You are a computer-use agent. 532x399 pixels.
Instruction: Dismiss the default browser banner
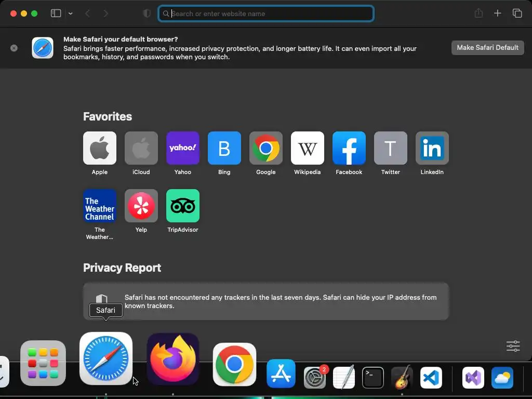pos(14,48)
